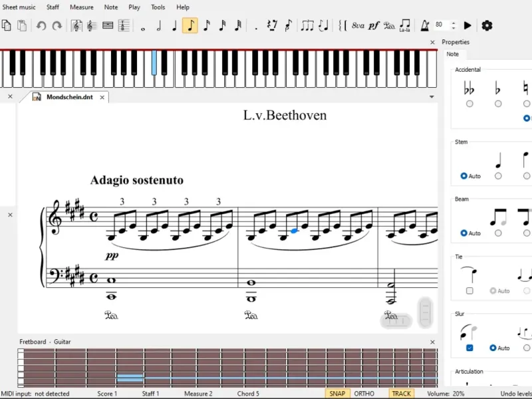Click the L.v.Beethoven composer text
Viewport: 532px width, 399px height.
[x=285, y=115]
